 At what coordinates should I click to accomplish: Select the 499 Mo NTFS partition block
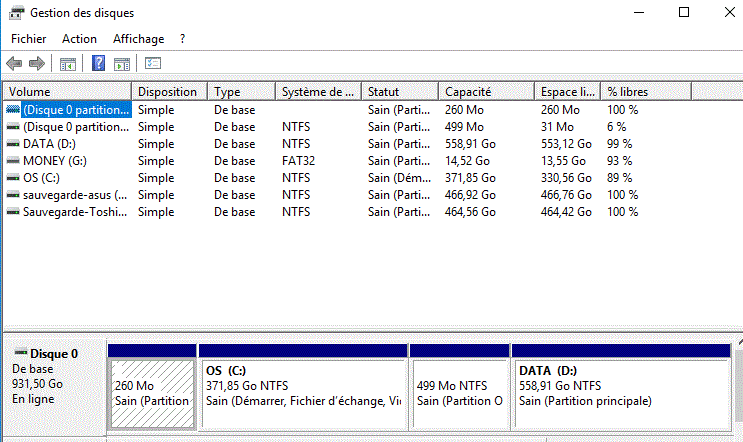point(460,393)
